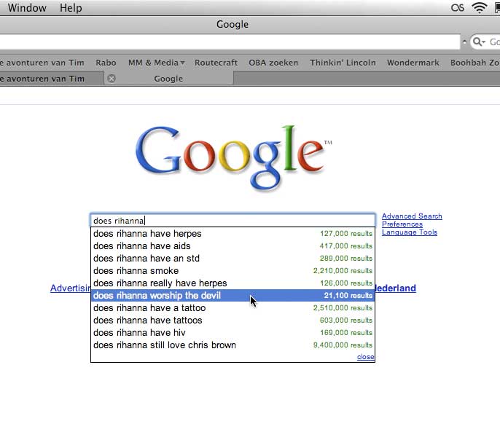Click the Last.fm menu bar icon
Image resolution: width=500 pixels, height=448 pixels.
point(458,7)
